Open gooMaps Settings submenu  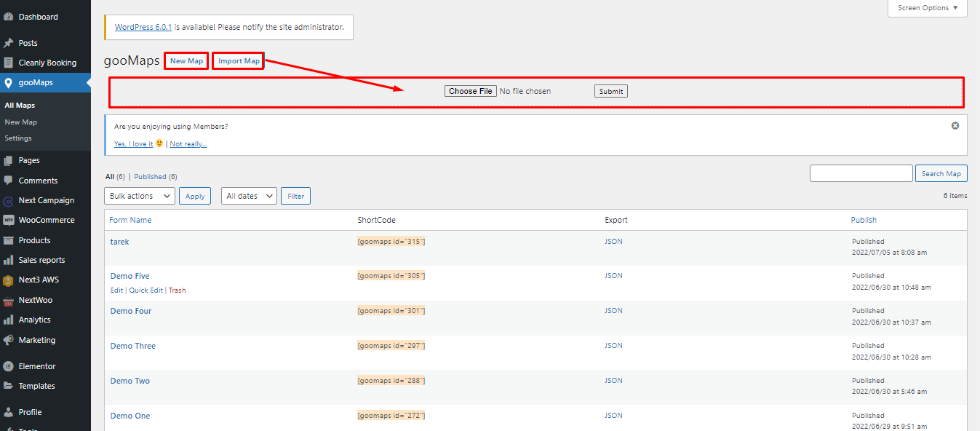point(18,138)
